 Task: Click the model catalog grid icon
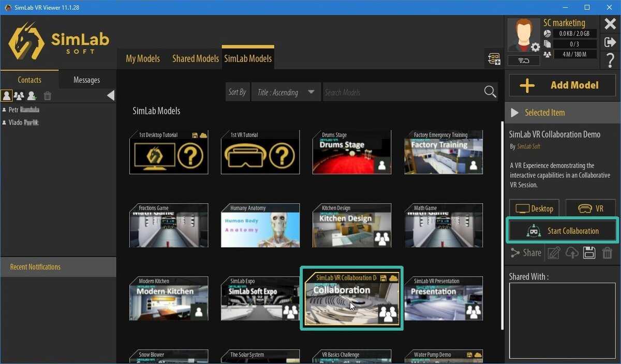pos(494,59)
